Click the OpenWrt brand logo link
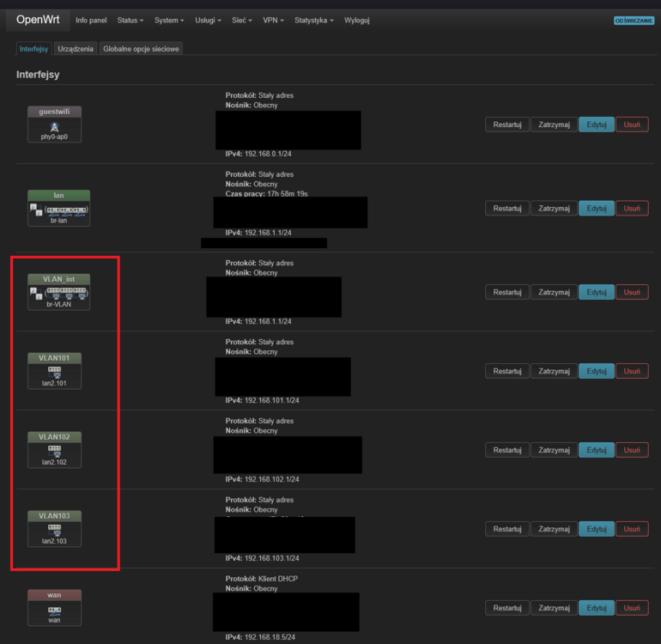The height and width of the screenshot is (644, 661). pyautogui.click(x=38, y=20)
